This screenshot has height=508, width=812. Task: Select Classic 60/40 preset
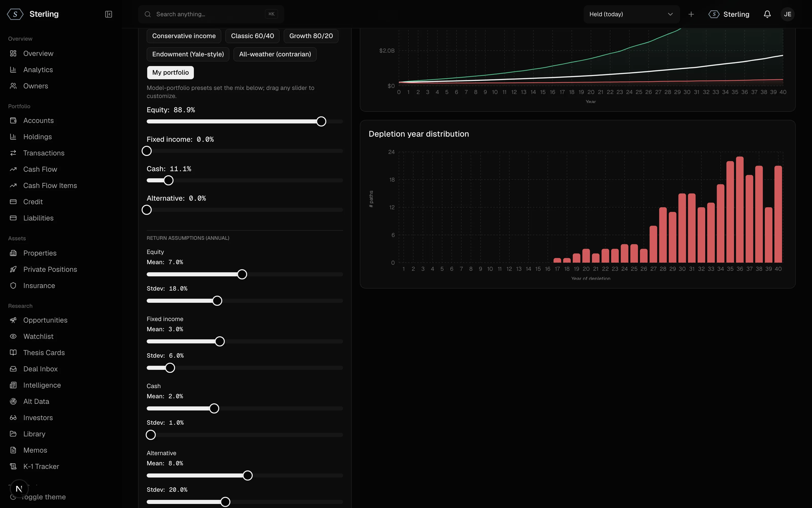[252, 36]
